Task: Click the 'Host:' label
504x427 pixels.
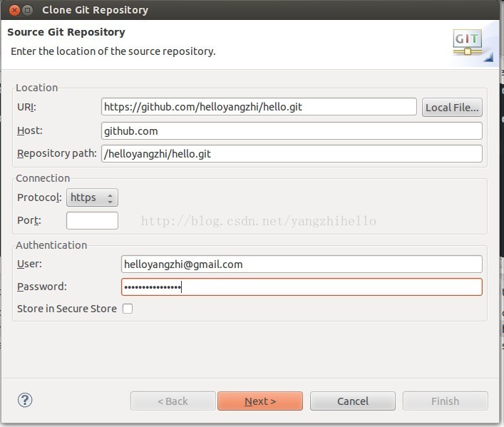Action: coord(30,130)
